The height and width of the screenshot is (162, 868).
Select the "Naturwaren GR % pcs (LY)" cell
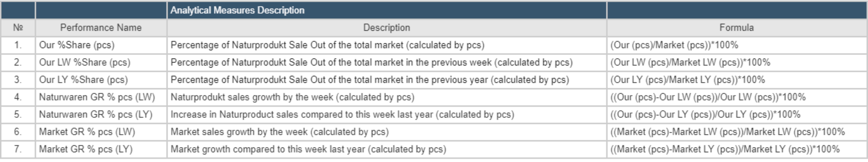(x=96, y=114)
